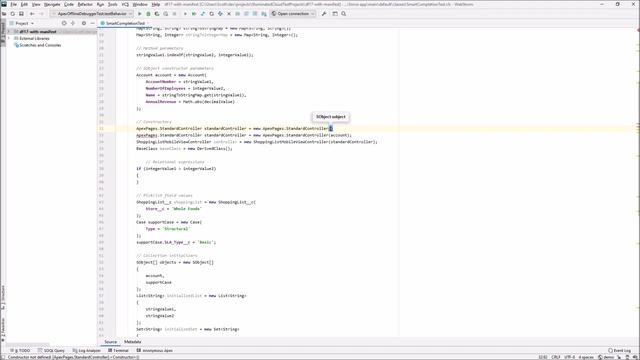
Task: Click the 'Case supportCase = new Case(' line
Action: click(x=169, y=222)
